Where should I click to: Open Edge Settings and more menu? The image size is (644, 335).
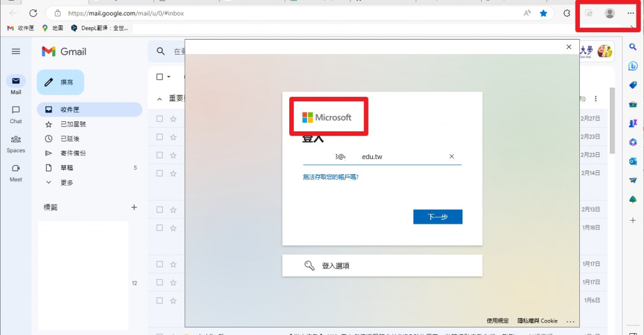pos(631,13)
